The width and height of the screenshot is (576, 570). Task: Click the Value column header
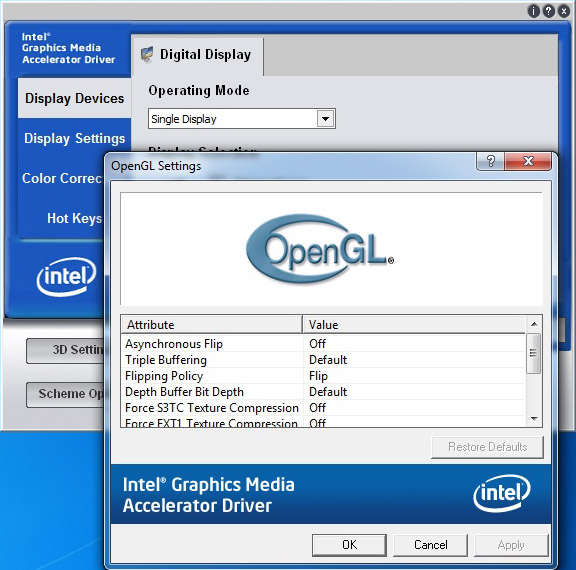[414, 324]
